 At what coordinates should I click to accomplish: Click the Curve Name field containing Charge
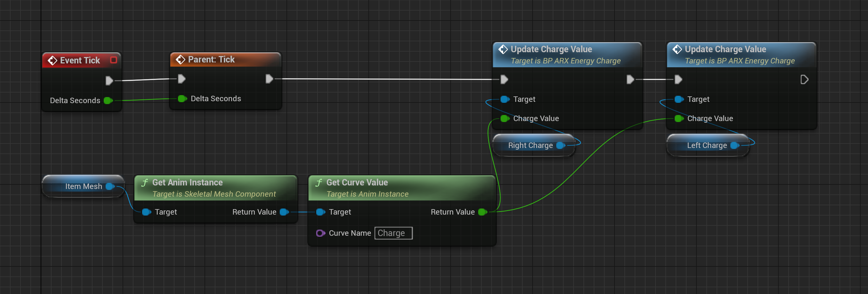tap(393, 233)
